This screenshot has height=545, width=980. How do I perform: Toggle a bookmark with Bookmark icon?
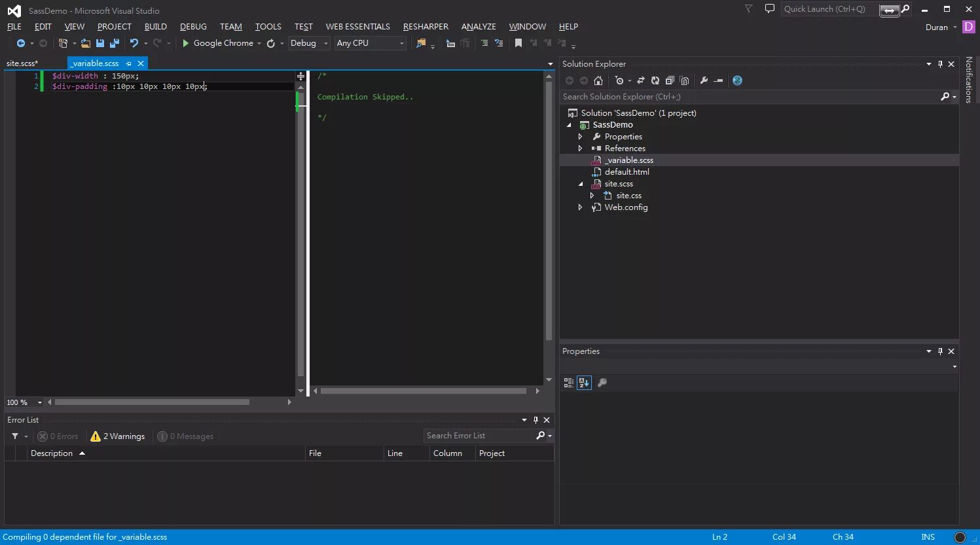click(x=518, y=43)
